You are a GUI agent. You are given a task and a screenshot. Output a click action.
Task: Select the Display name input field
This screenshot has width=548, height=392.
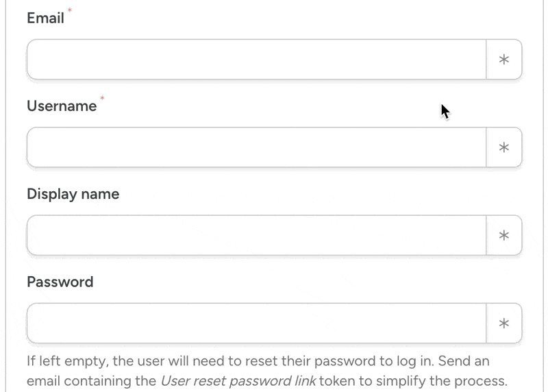256,236
